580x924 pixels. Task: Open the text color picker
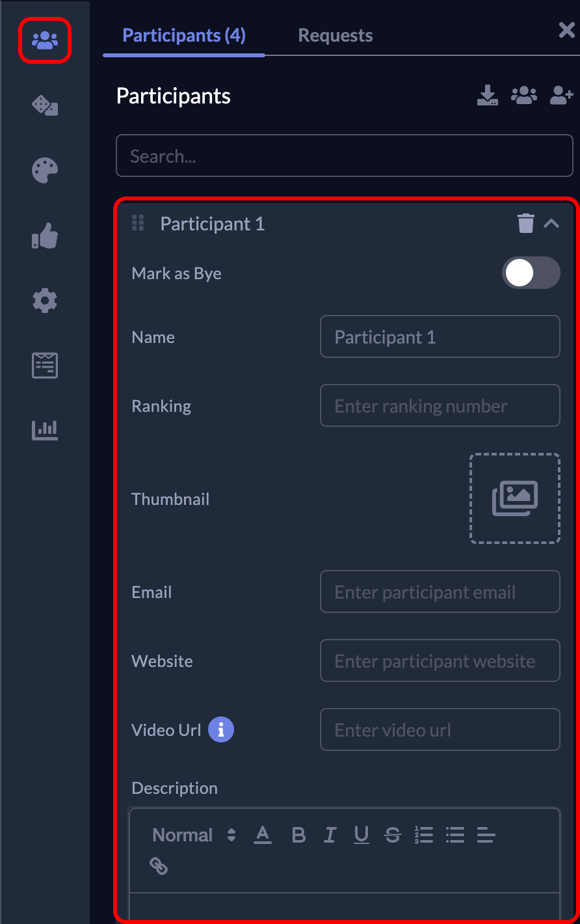(x=263, y=835)
